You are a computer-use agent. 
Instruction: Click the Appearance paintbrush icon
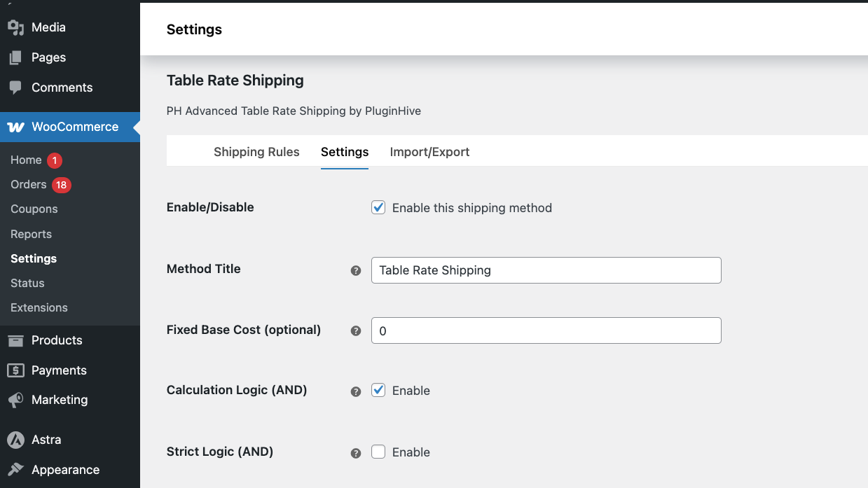(x=15, y=470)
